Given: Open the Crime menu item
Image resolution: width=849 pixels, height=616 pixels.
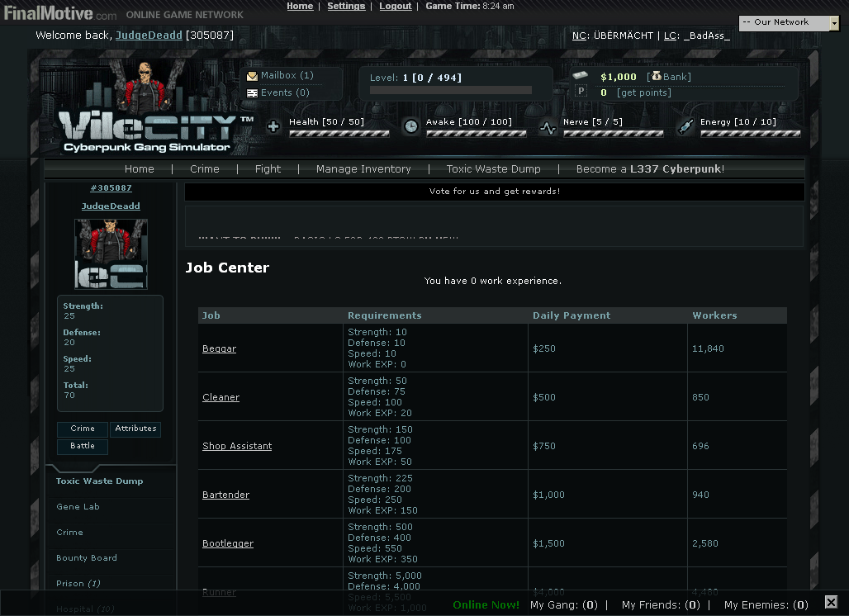Looking at the screenshot, I should tap(204, 168).
